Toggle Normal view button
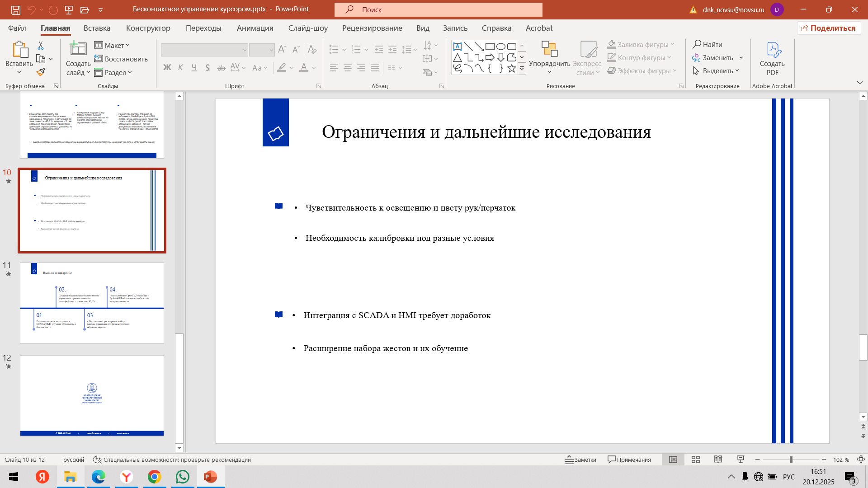The width and height of the screenshot is (868, 488). pyautogui.click(x=673, y=460)
